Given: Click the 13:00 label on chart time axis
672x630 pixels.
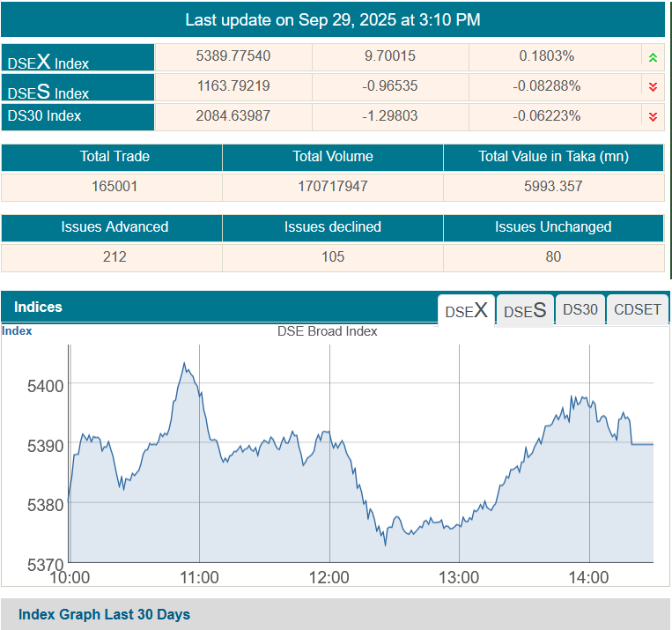Looking at the screenshot, I should pos(459,578).
